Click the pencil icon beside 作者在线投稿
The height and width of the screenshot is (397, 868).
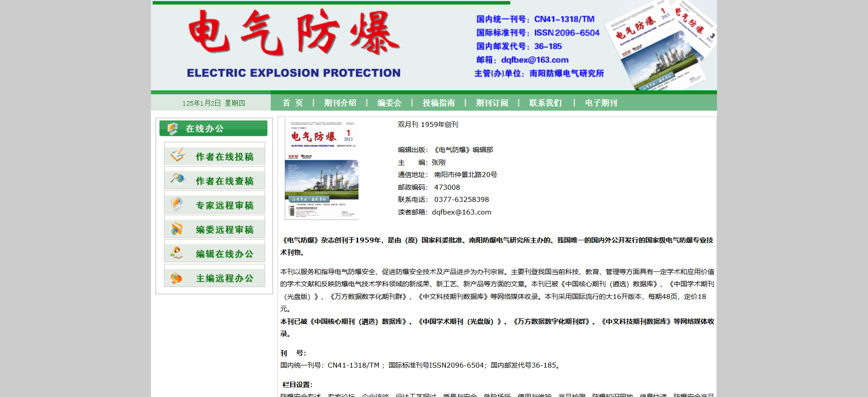tap(178, 155)
